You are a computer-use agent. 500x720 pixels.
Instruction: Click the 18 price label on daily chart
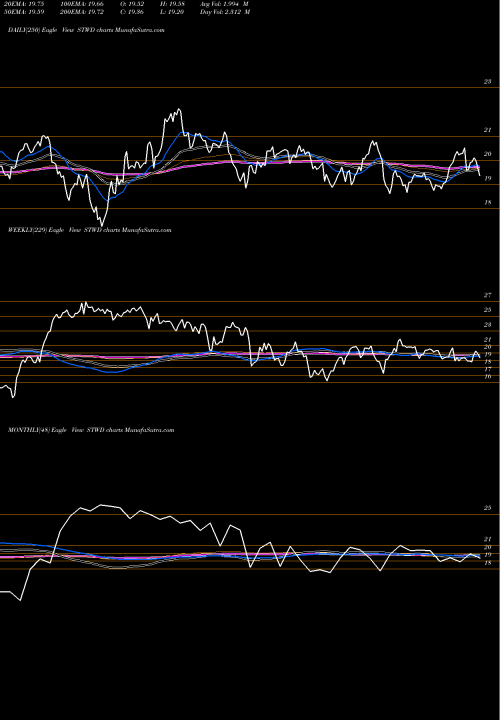pos(488,202)
